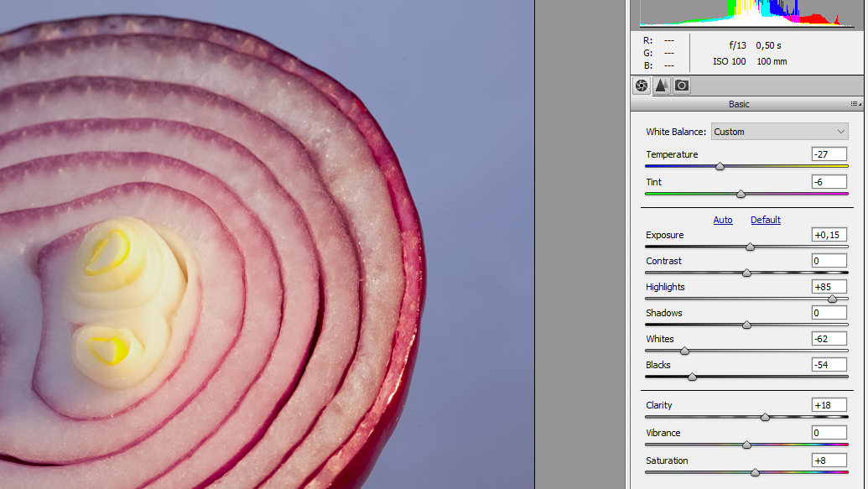Click the Blacks slider handle
The image size is (868, 489).
pyautogui.click(x=692, y=377)
